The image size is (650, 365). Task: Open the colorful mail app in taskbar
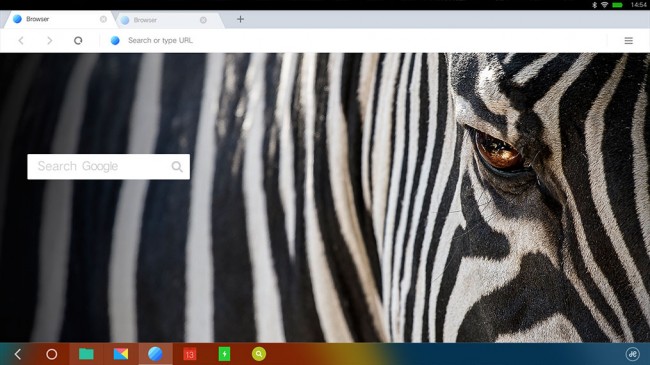pos(121,354)
